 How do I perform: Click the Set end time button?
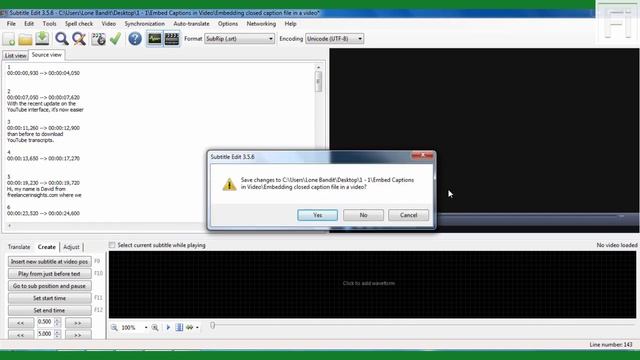pyautogui.click(x=49, y=311)
